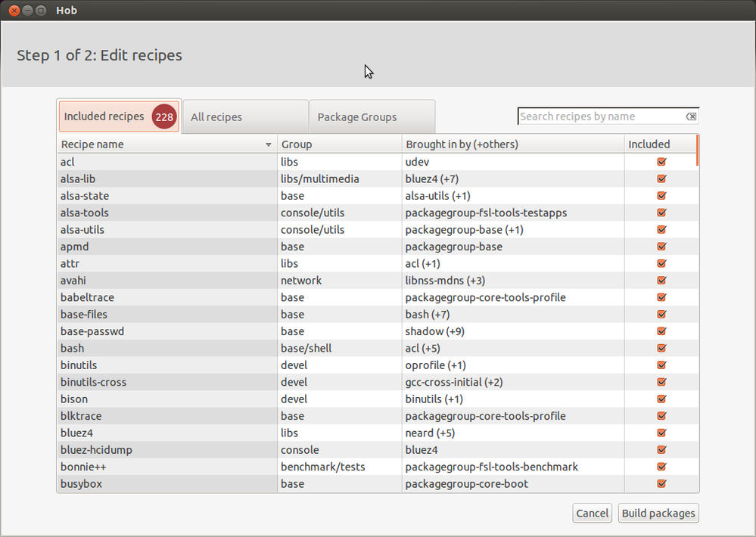Uncheck binutils-cross Included checkbox

[661, 382]
